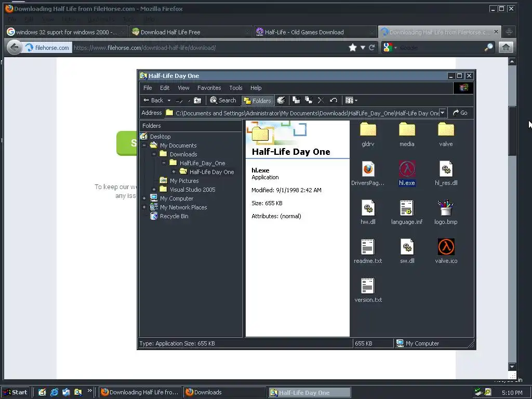Expand the Half-Life Day One tree node

tap(174, 171)
